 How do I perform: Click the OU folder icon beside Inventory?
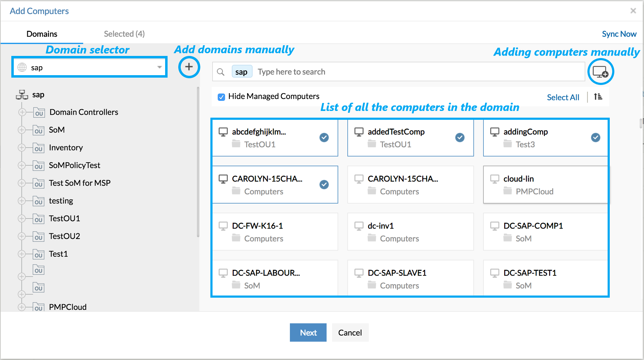point(39,148)
